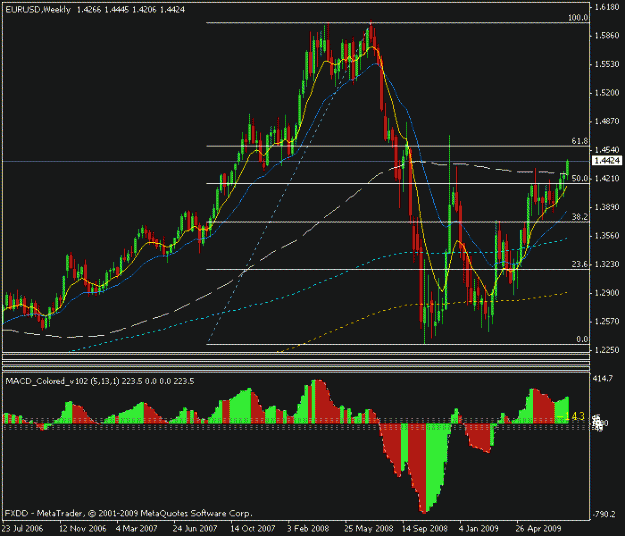This screenshot has height=536, width=625.
Task: Click the 4 Jan 2009 date label
Action: pyautogui.click(x=478, y=529)
